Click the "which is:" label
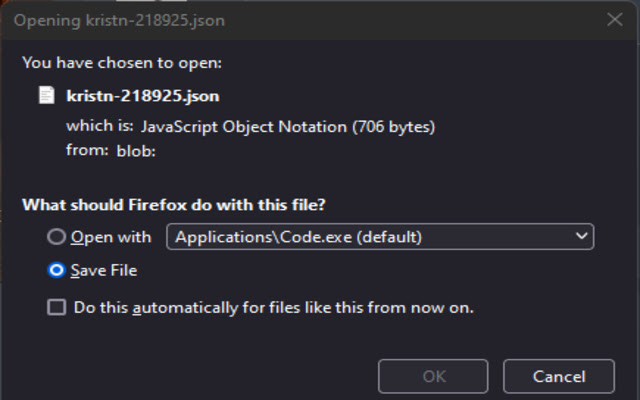 tap(98, 127)
